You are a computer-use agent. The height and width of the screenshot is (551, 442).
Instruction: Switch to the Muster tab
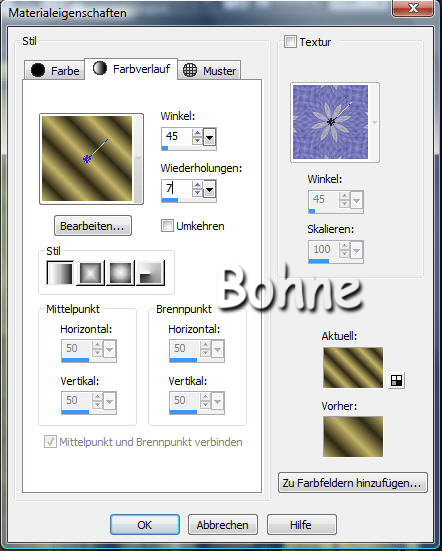(209, 70)
